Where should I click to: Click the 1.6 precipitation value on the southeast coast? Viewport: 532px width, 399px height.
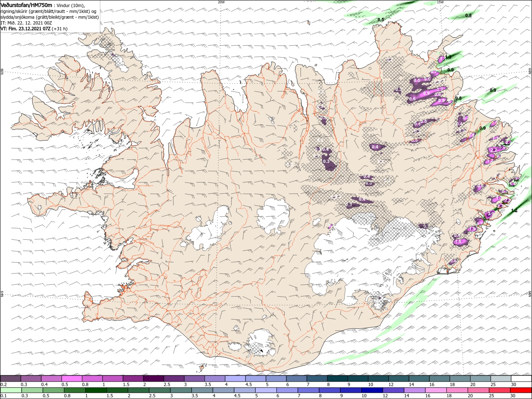458,241
